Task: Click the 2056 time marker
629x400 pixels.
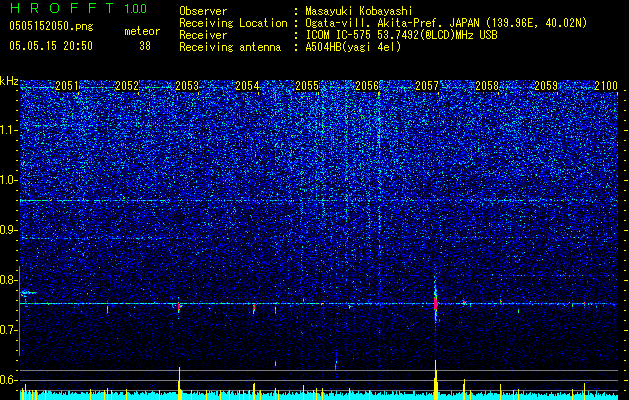Action: click(x=367, y=86)
